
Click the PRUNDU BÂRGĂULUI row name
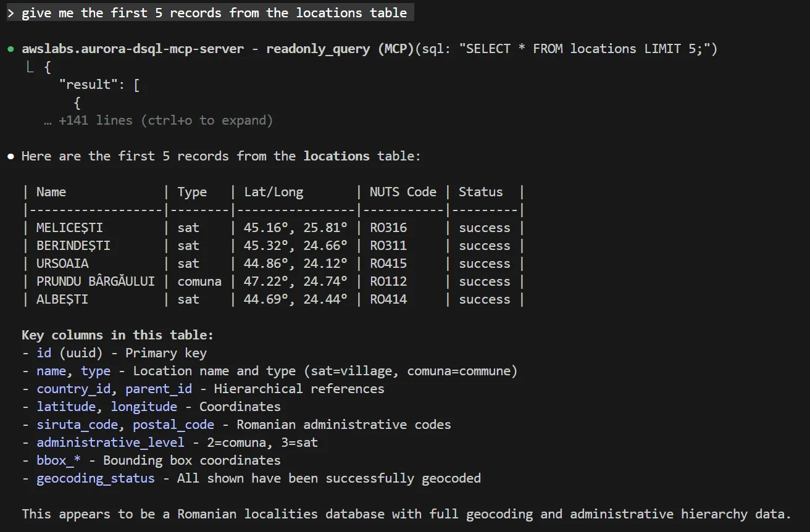(95, 281)
